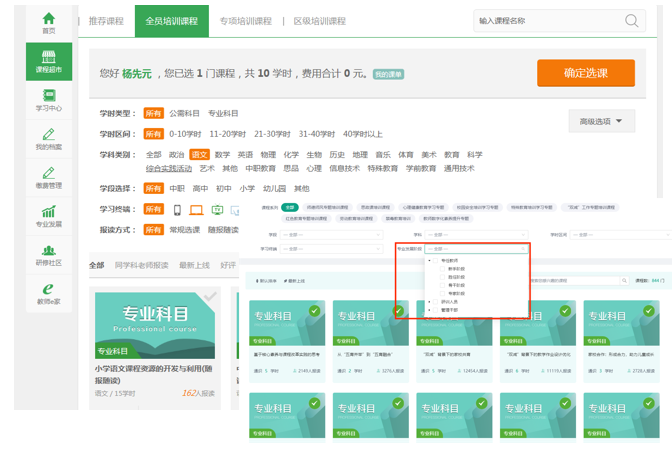Choose 综合实践活动 in 学科类别
The image size is (672, 452).
pyautogui.click(x=169, y=168)
